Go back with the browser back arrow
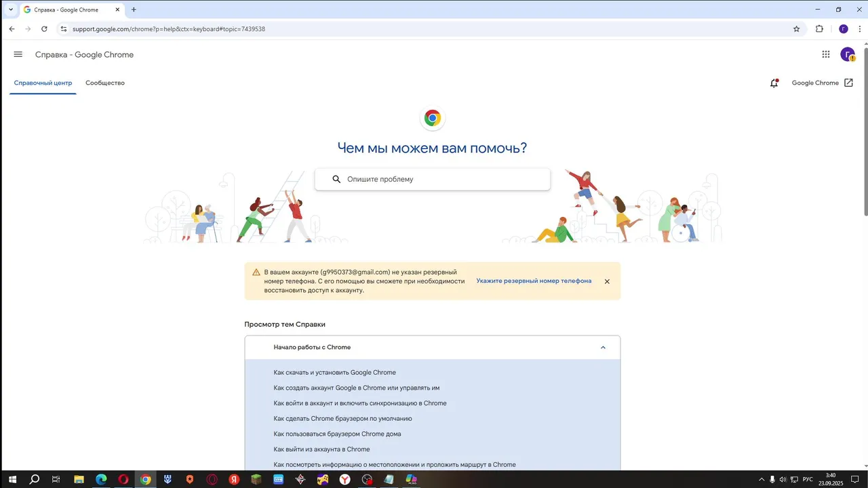The width and height of the screenshot is (868, 488). coord(12,29)
